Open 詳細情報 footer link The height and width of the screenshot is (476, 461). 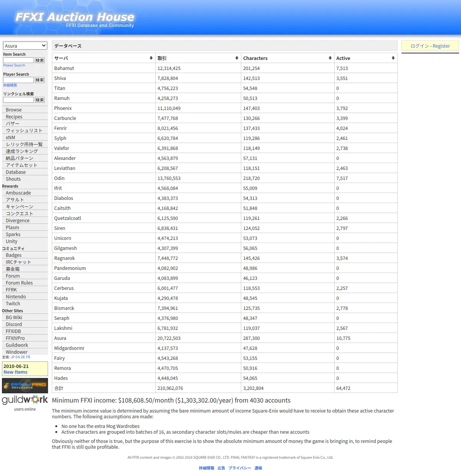tap(207, 468)
